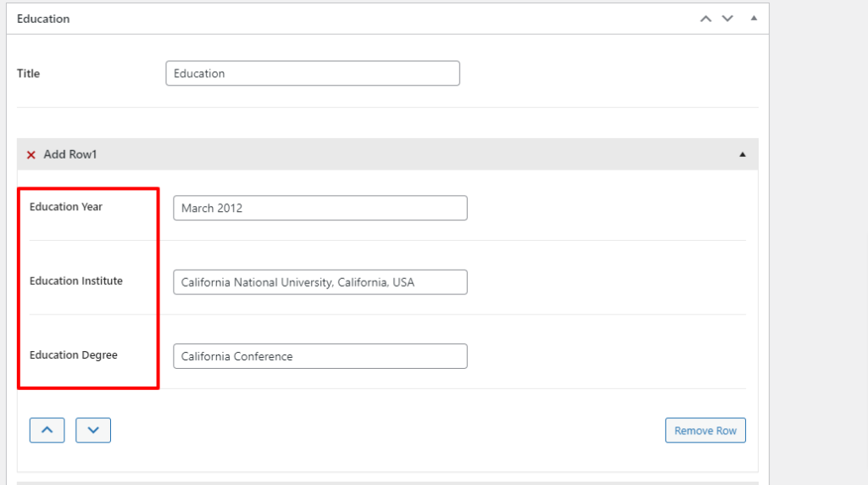
Task: Click the Education Year label
Action: pyautogui.click(x=66, y=207)
